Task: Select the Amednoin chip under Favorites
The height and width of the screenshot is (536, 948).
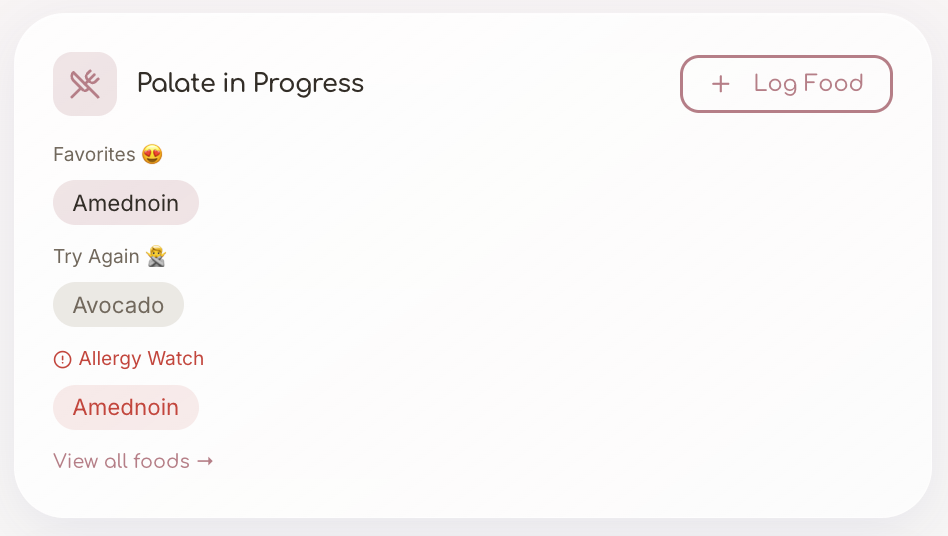Action: click(126, 203)
